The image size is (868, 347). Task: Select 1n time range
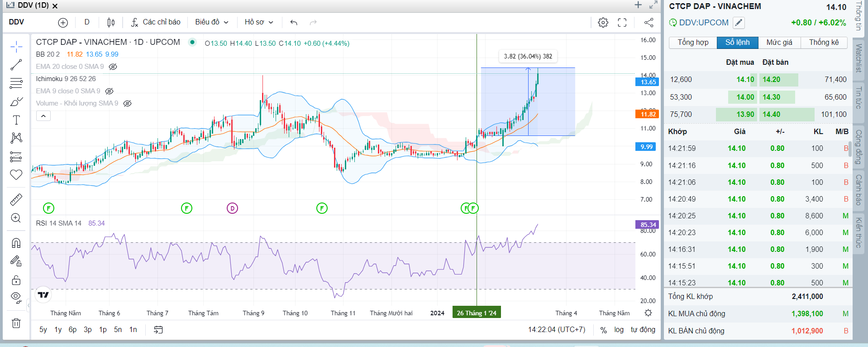(133, 330)
